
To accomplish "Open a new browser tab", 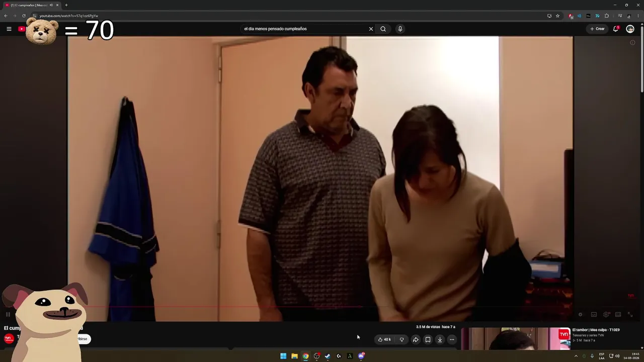I will (66, 5).
